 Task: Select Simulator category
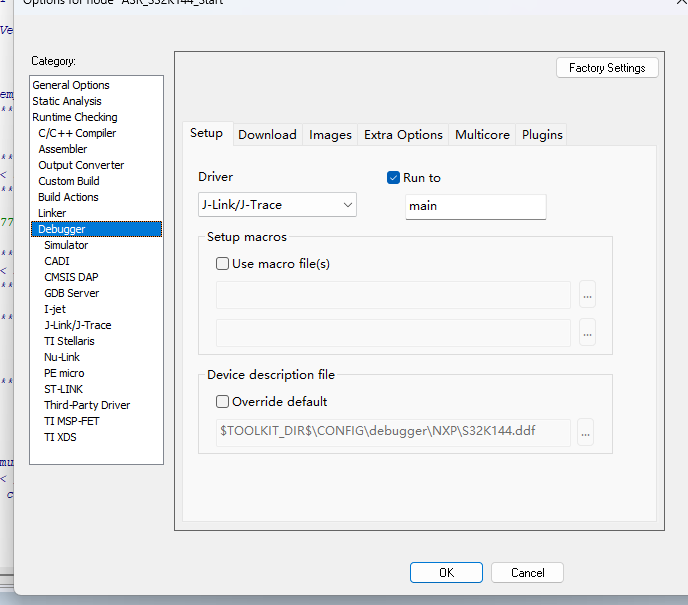coord(66,245)
